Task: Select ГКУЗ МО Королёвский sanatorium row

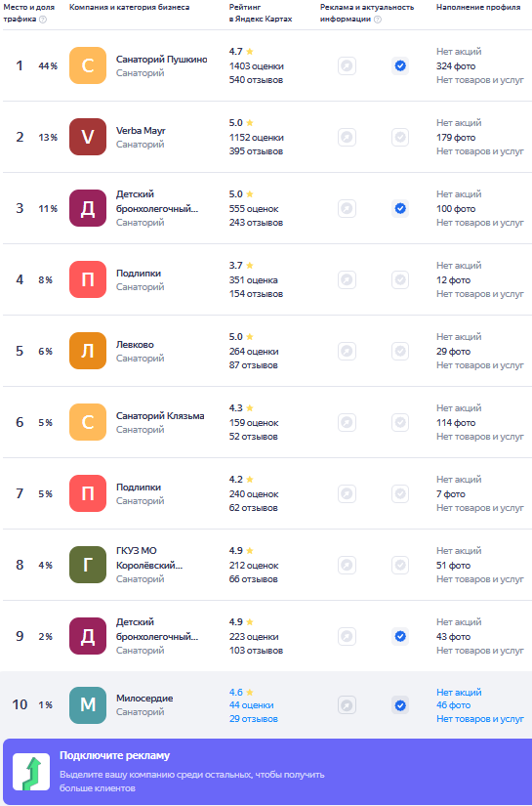Action: 266,565
